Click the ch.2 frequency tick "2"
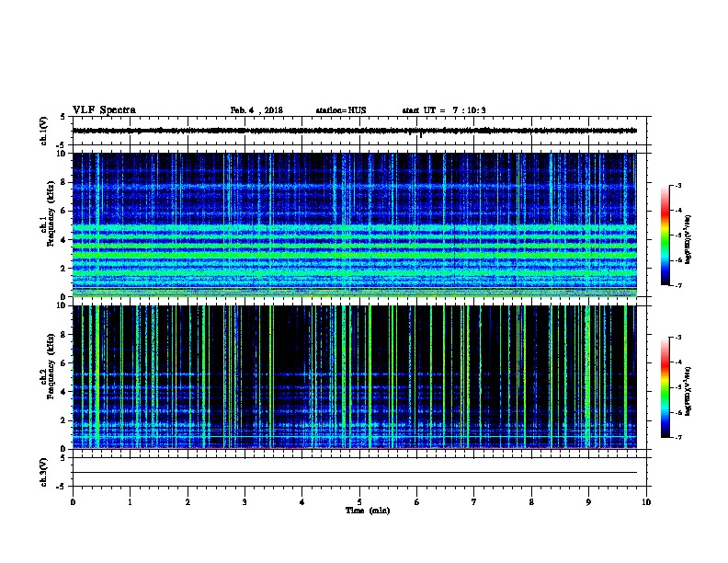This screenshot has width=728, height=563. 64,420
